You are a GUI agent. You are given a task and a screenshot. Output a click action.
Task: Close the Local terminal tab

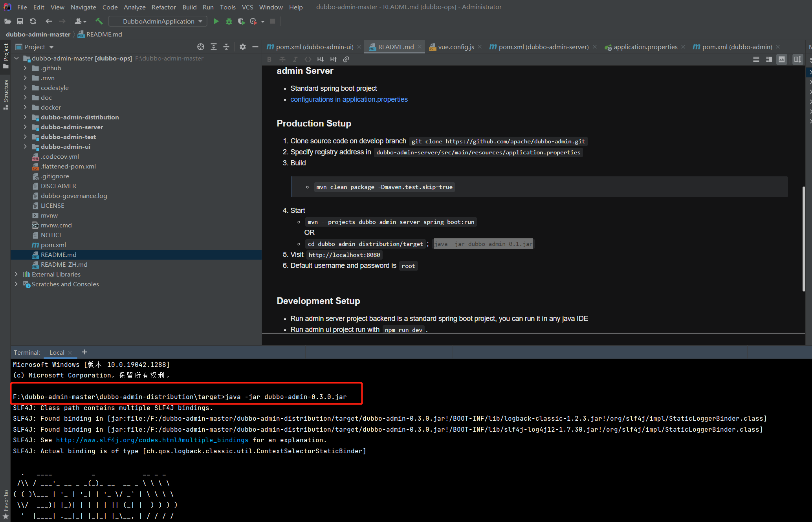[x=70, y=352]
